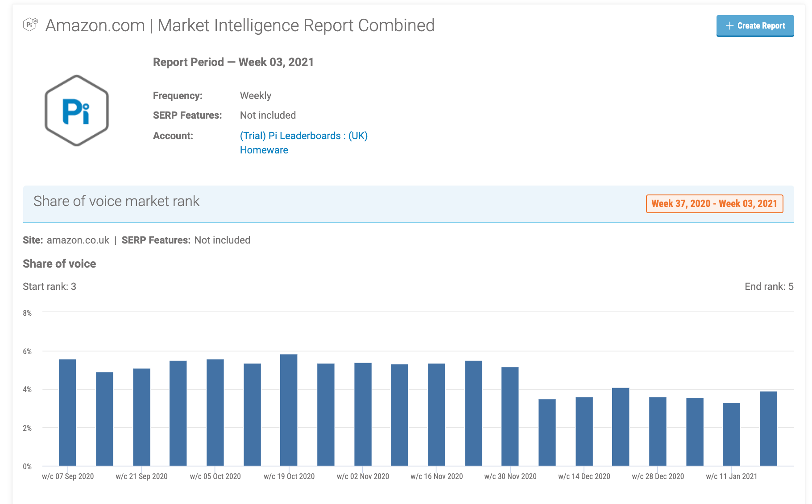812x504 pixels.
Task: Click the 'w/c 11 Jan 2021' axis label
Action: pos(732,476)
